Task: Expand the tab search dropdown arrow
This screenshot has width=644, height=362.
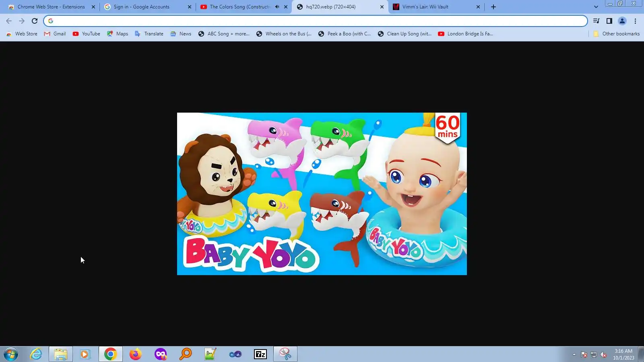Action: click(x=596, y=7)
